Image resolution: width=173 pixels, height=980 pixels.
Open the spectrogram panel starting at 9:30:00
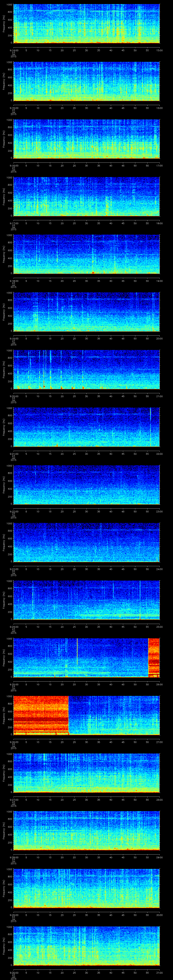tap(87, 946)
